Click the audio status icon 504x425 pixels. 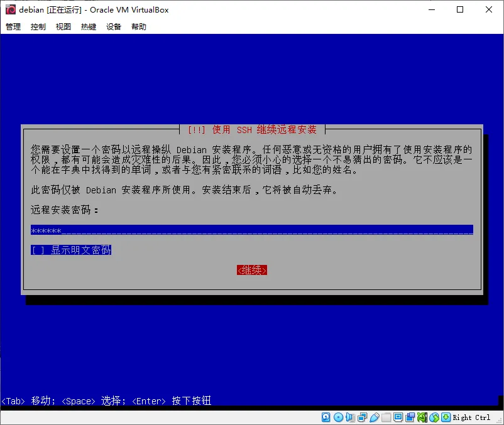350,417
